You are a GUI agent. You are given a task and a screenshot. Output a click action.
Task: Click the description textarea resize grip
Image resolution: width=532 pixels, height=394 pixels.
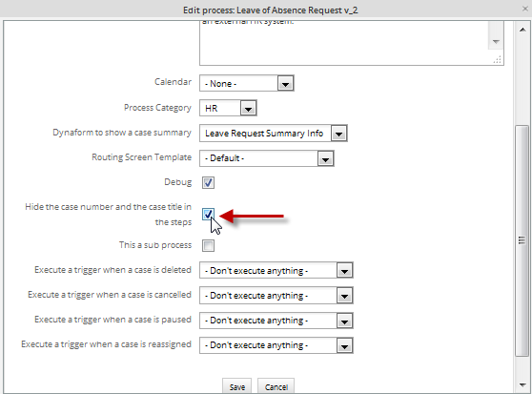pyautogui.click(x=498, y=60)
